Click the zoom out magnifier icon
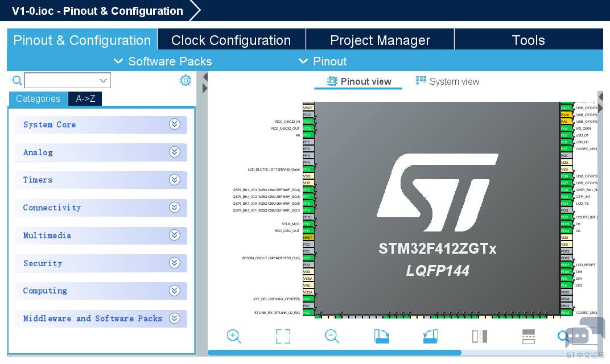 tap(332, 336)
